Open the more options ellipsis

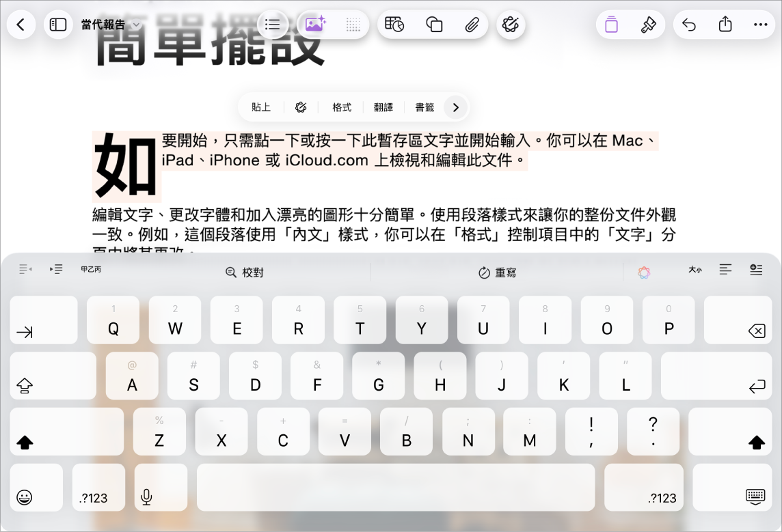click(761, 25)
